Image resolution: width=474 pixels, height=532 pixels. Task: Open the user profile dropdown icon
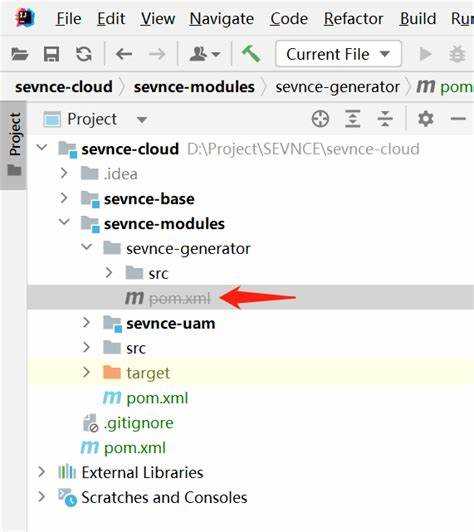(x=205, y=54)
